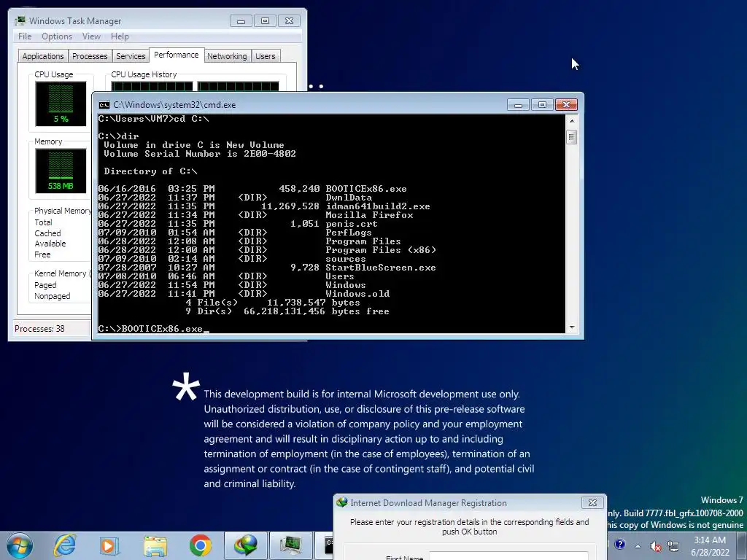Open the Windows Start orb
747x560 pixels.
click(20, 545)
